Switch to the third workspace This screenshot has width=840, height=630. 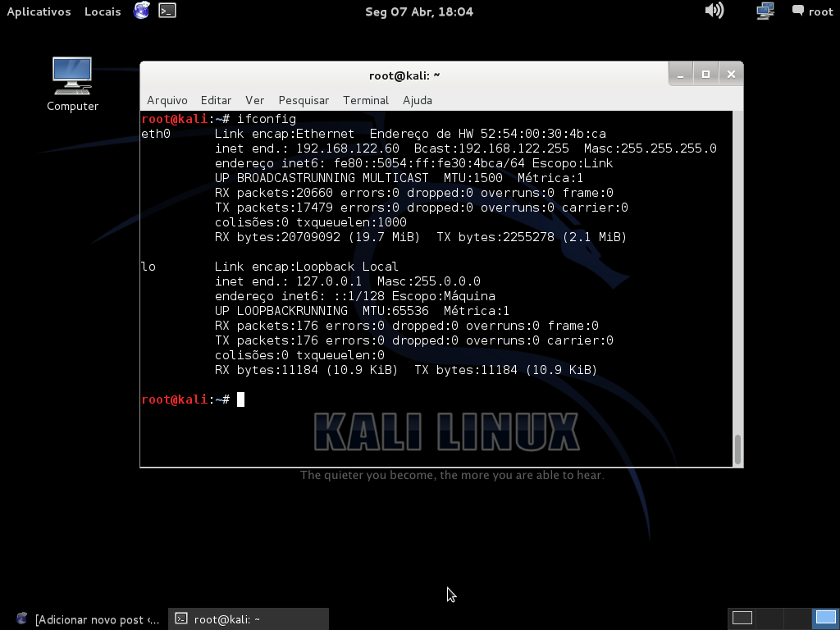point(797,618)
